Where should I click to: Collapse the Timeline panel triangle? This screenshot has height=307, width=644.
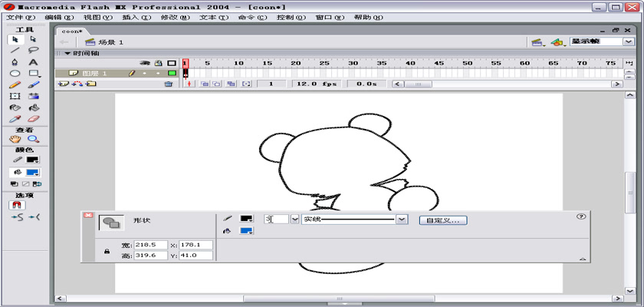tap(67, 54)
